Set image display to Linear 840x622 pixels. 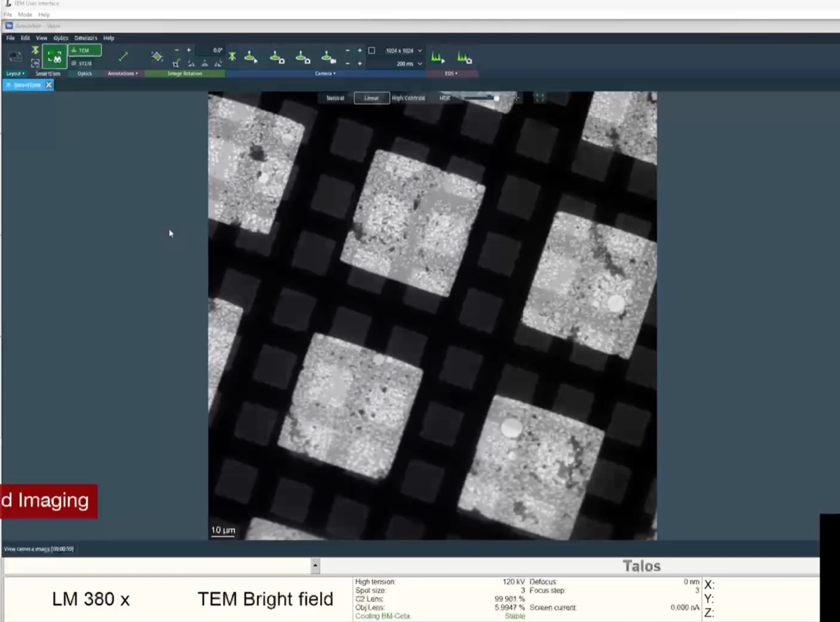pyautogui.click(x=371, y=98)
